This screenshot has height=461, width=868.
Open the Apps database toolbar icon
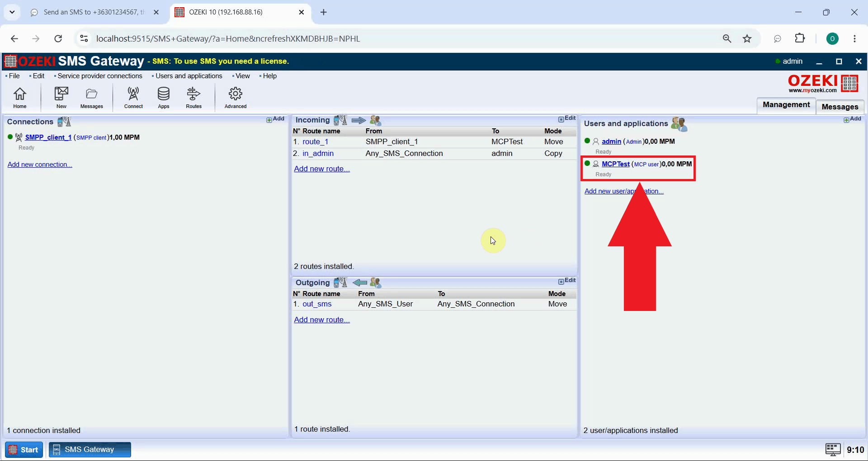click(164, 98)
